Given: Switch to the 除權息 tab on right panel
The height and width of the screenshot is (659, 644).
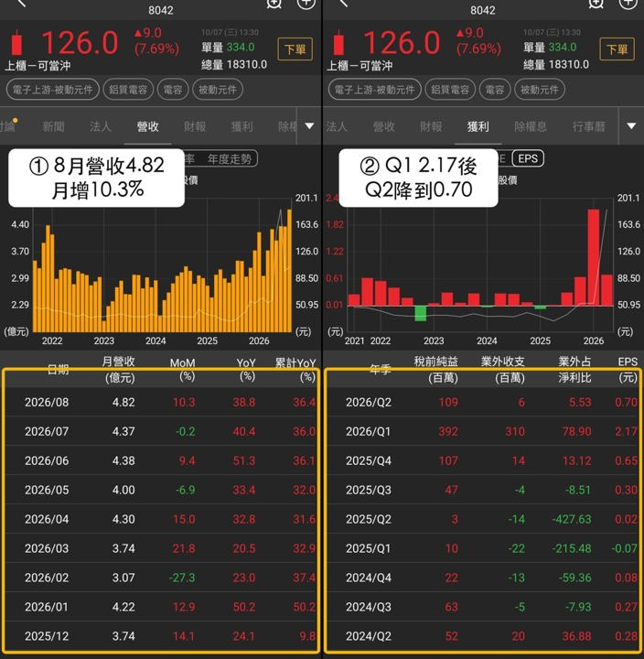Looking at the screenshot, I should (x=531, y=126).
